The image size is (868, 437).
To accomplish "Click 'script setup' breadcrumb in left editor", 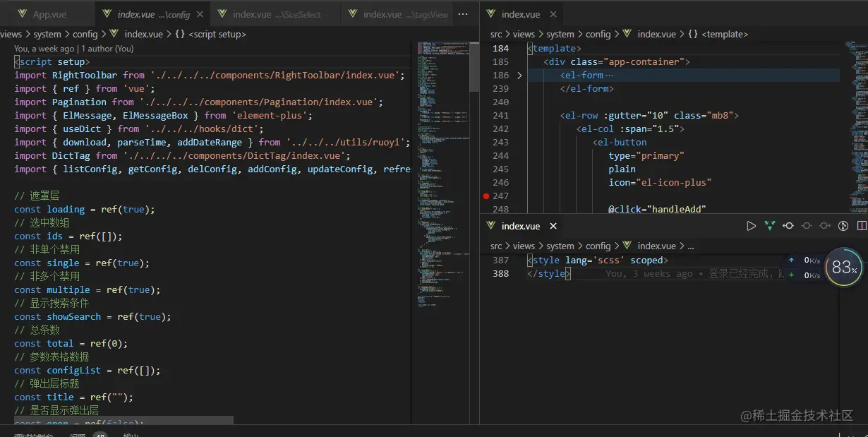I will click(217, 34).
